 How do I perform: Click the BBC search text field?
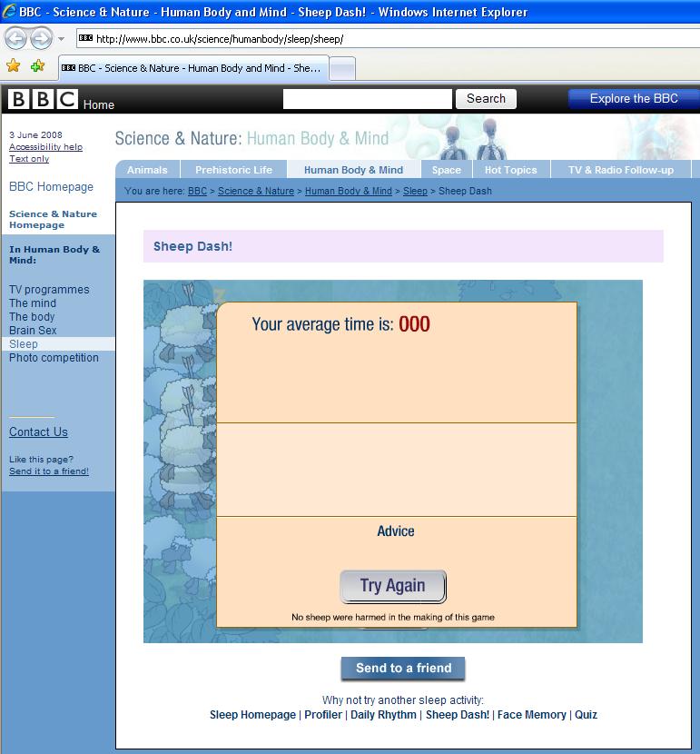tap(368, 99)
